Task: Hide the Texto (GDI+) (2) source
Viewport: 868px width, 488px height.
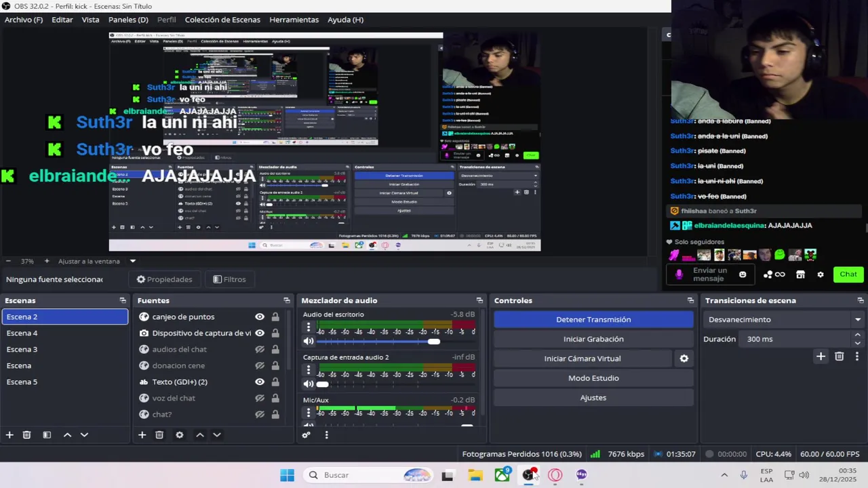Action: [259, 382]
